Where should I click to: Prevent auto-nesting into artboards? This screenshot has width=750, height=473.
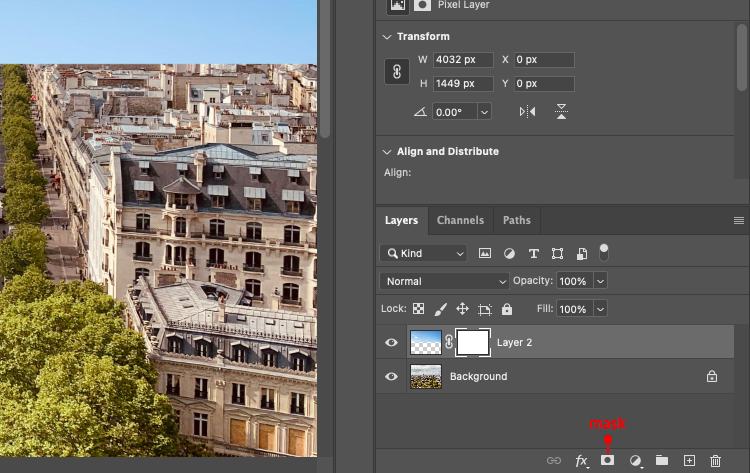coord(485,309)
